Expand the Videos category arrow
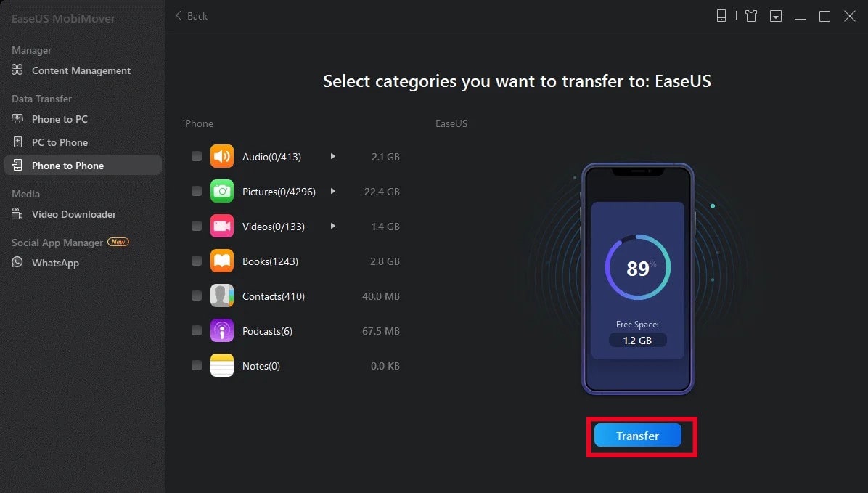The image size is (868, 493). click(x=332, y=226)
